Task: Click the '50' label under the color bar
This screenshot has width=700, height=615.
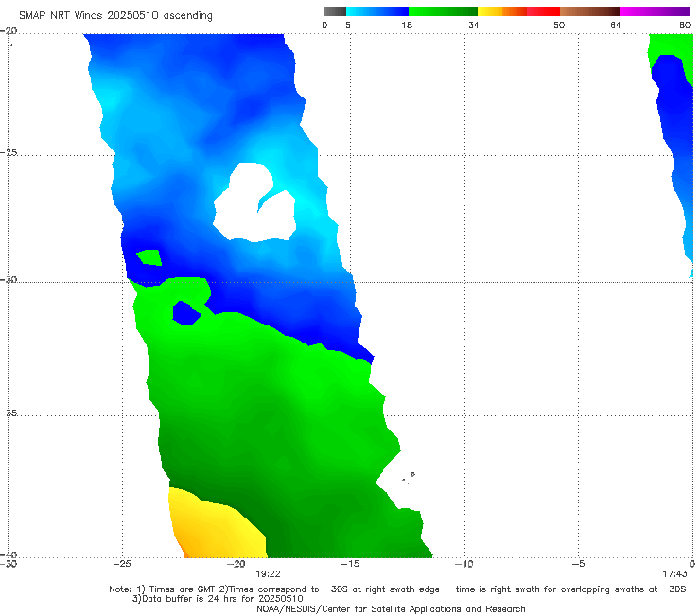Action: coord(559,26)
